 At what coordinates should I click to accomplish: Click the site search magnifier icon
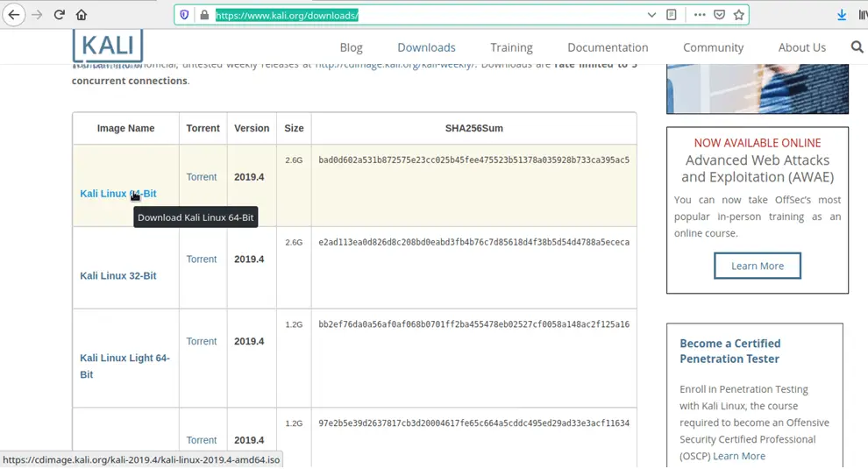pos(857,47)
